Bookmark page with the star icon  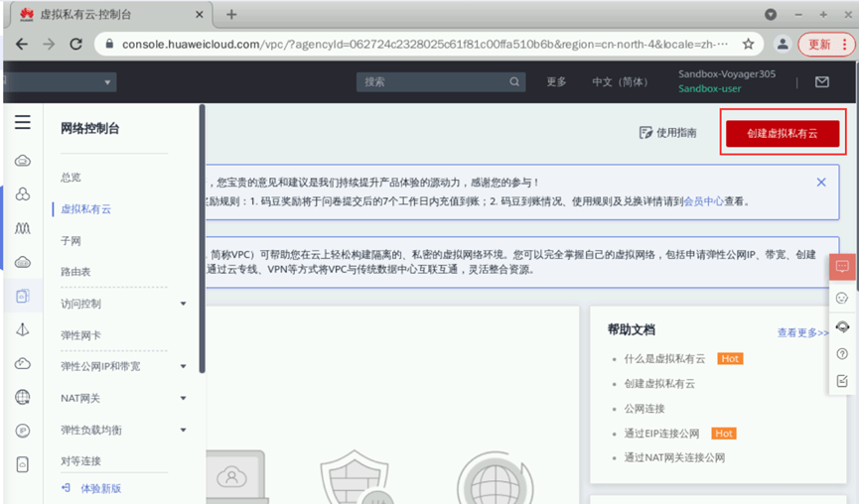click(x=749, y=45)
